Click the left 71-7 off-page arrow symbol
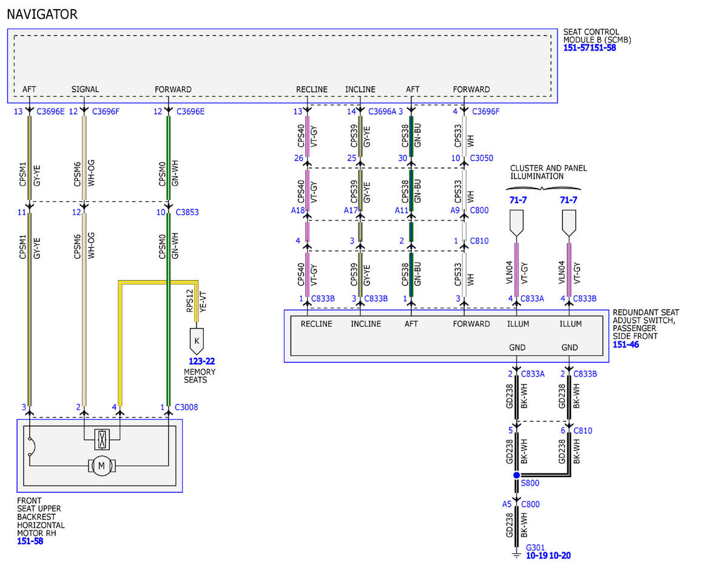 pos(516,223)
